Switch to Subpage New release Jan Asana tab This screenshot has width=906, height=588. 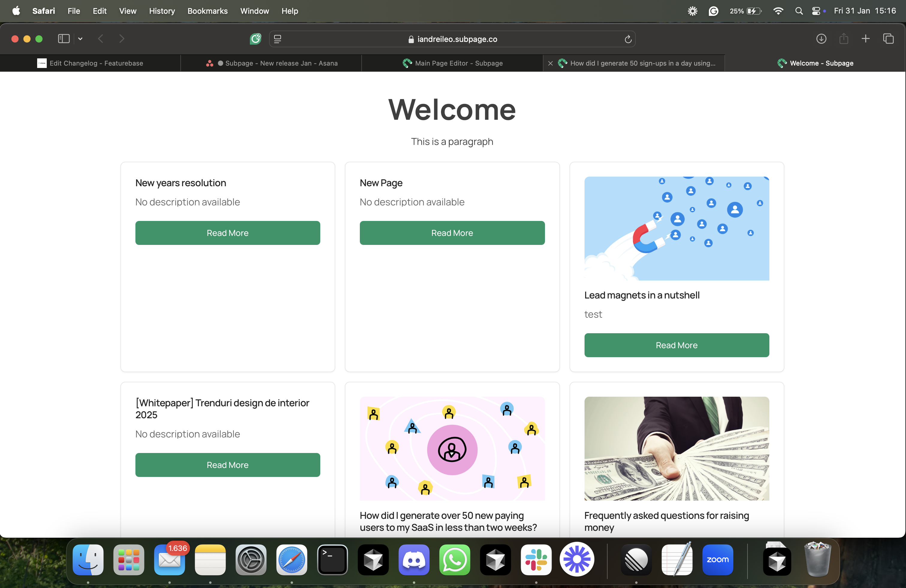click(271, 63)
